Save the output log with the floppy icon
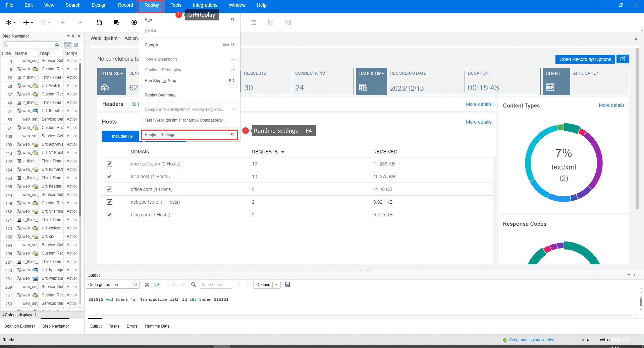 coord(287,285)
